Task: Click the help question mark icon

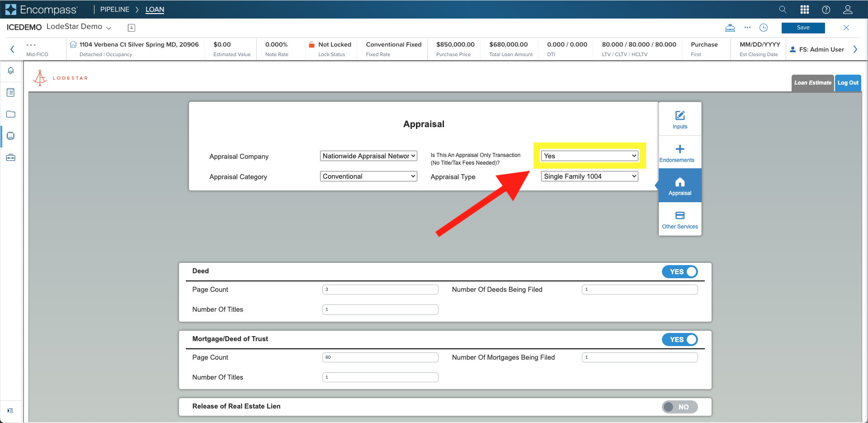Action: pyautogui.click(x=826, y=10)
